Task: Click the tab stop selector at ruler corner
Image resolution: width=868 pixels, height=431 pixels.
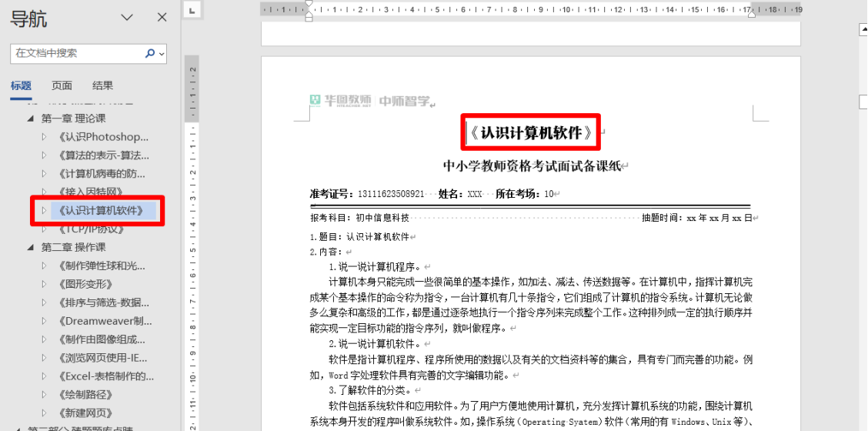Action: [192, 10]
